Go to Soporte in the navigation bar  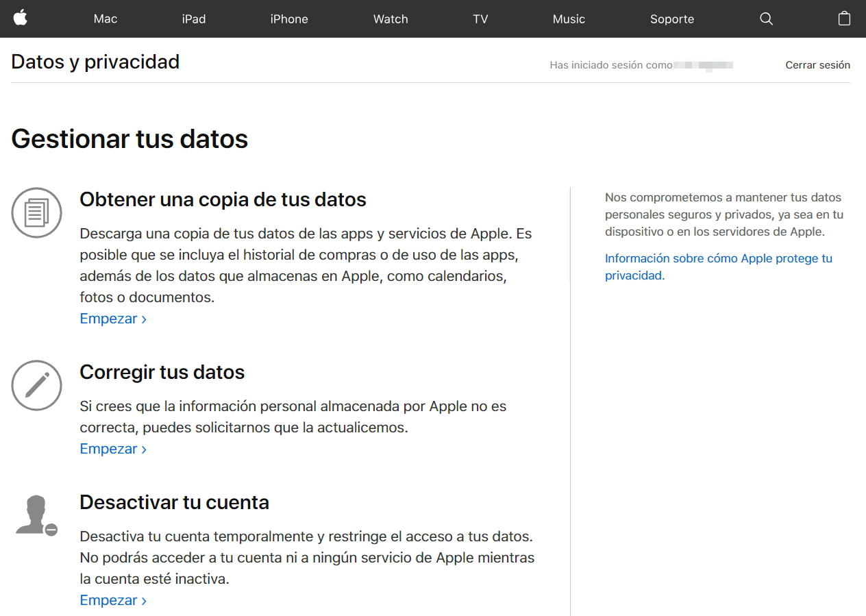[672, 19]
